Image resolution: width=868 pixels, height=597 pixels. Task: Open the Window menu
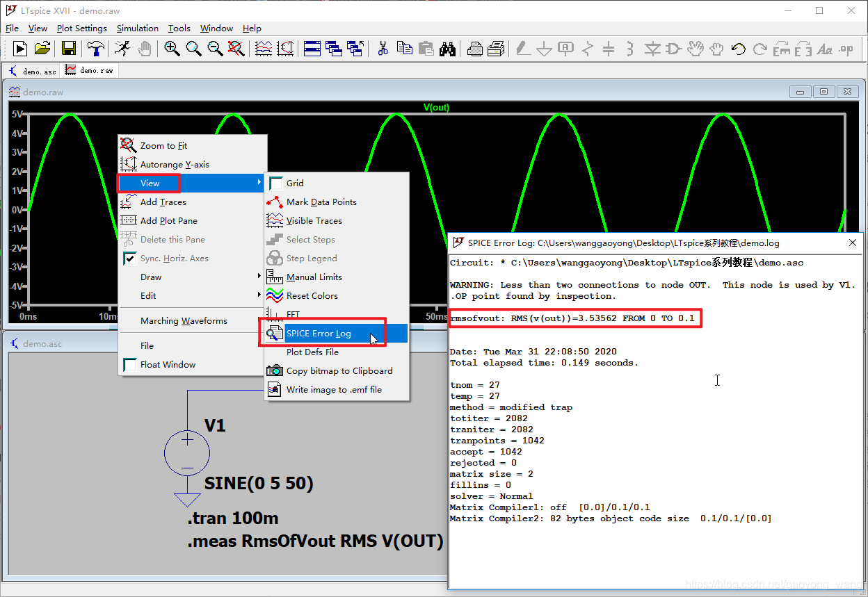coord(216,28)
